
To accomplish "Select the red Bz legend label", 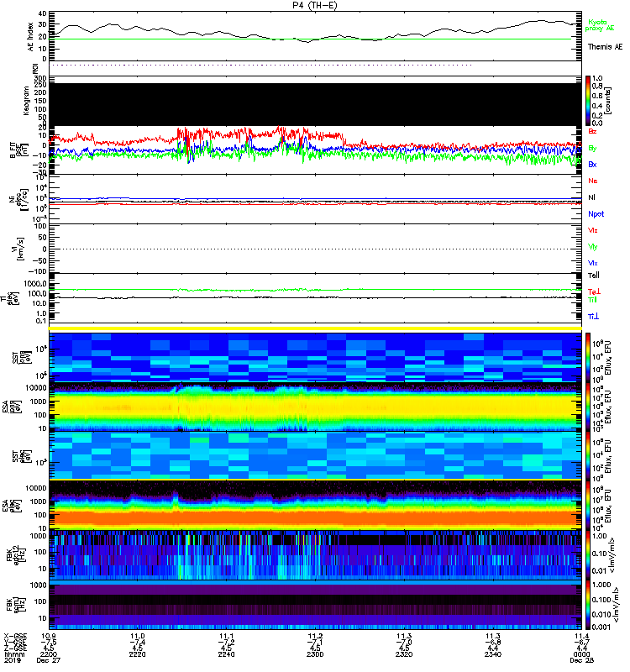I will click(x=592, y=131).
